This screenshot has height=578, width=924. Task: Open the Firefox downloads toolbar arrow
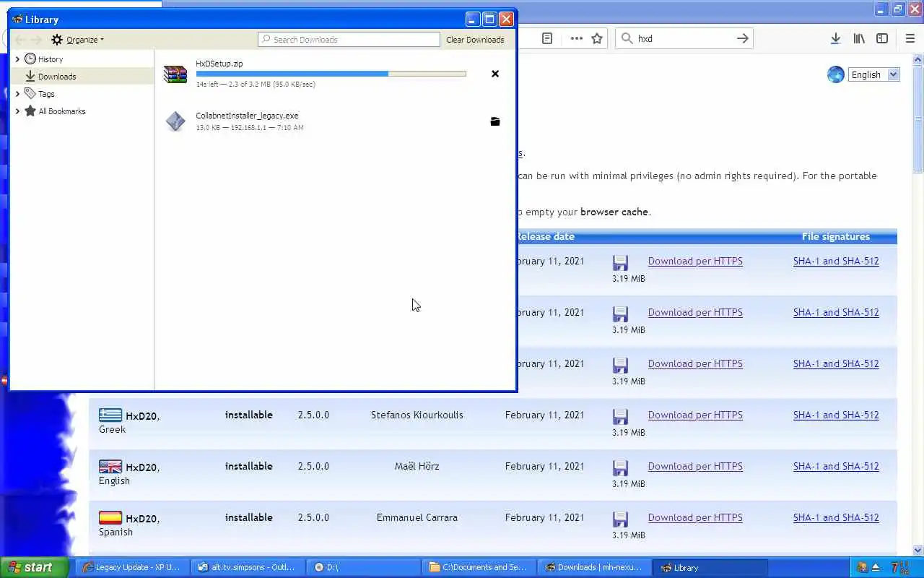pos(835,39)
